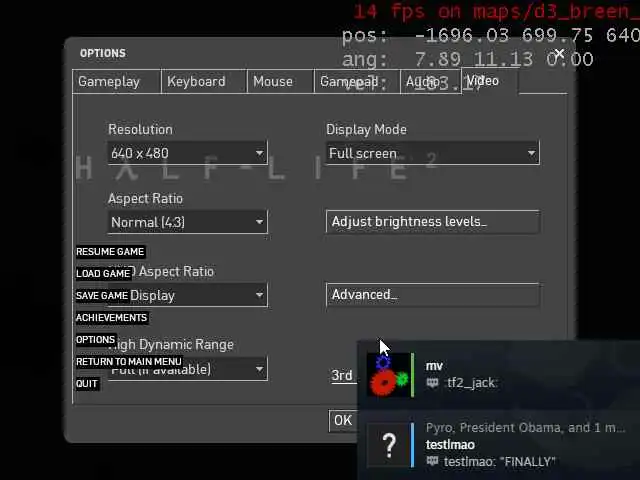Switch to the Gameplay tab
This screenshot has height=480, width=640.
[116, 82]
